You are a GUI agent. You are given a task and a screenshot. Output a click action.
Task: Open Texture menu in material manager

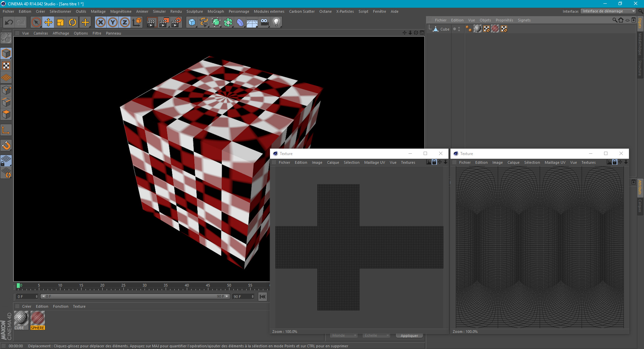coord(79,306)
